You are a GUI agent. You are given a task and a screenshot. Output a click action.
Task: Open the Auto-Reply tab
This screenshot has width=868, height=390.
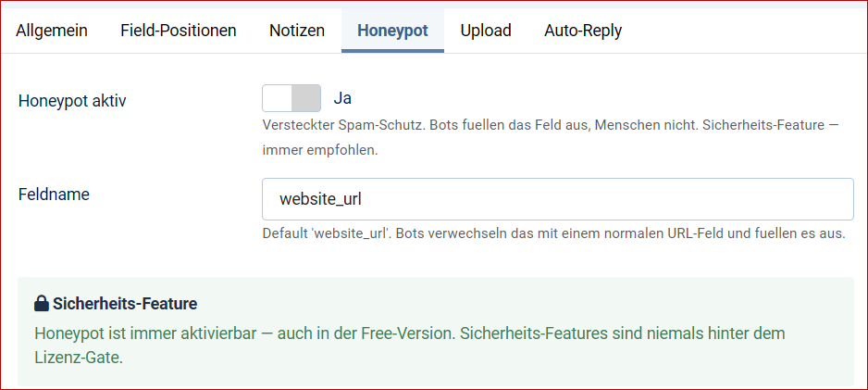click(x=583, y=31)
